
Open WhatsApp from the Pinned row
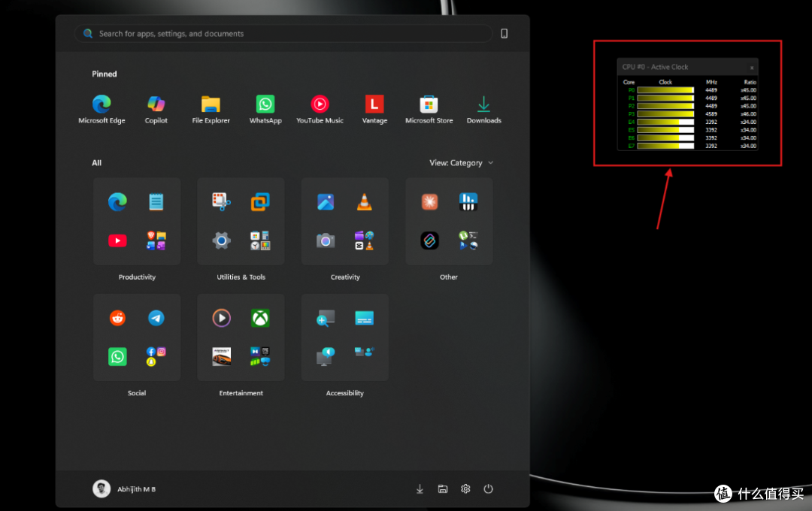point(265,109)
